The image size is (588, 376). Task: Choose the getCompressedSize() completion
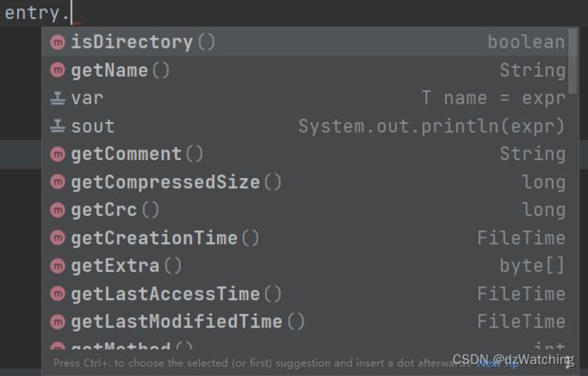305,182
